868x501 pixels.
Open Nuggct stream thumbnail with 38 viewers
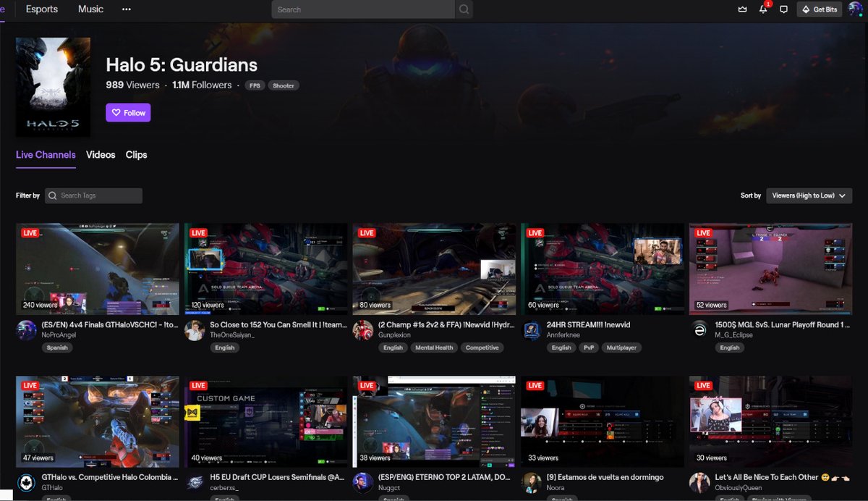click(x=434, y=421)
